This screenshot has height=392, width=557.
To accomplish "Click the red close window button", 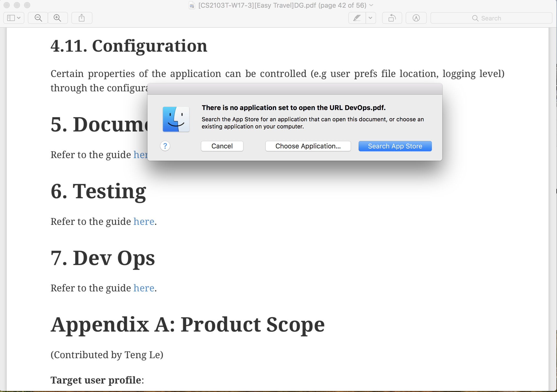I will pyautogui.click(x=7, y=5).
